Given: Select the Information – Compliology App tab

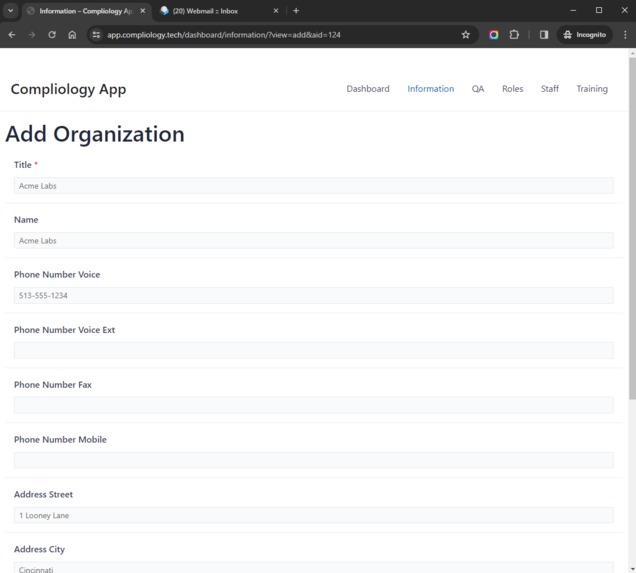Looking at the screenshot, I should click(85, 11).
